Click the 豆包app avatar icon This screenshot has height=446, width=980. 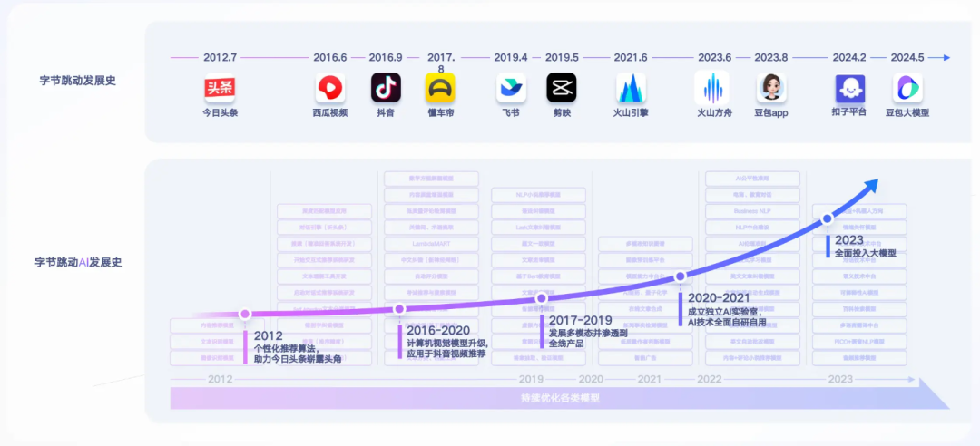coord(771,87)
